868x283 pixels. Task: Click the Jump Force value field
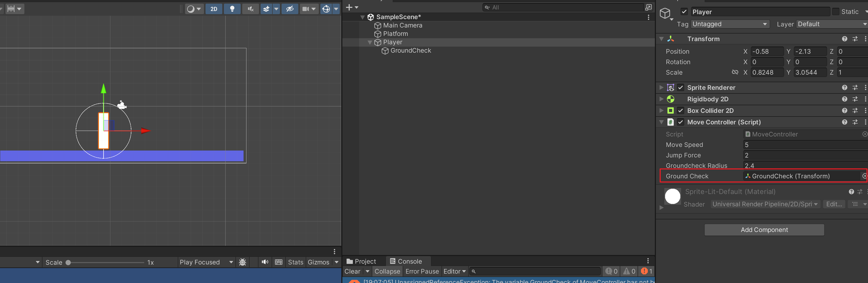pos(805,155)
